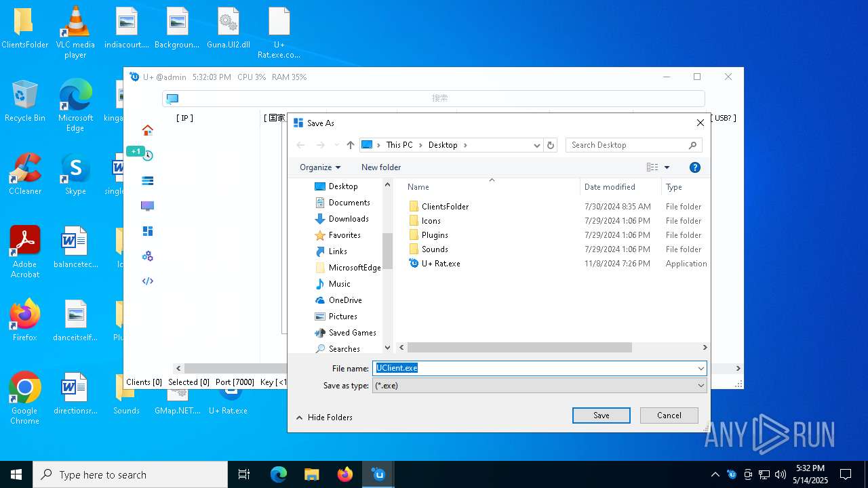
Task: Cancel the Save As dialog
Action: point(669,415)
